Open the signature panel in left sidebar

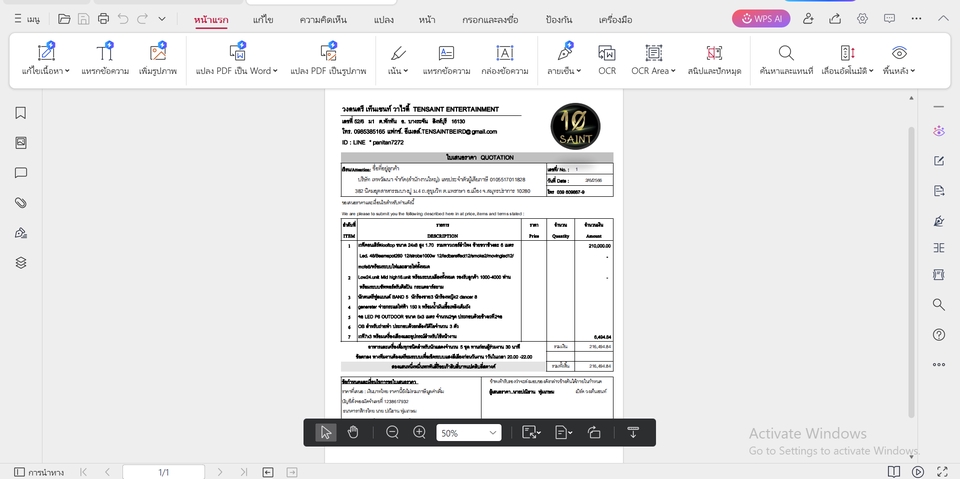point(21,233)
